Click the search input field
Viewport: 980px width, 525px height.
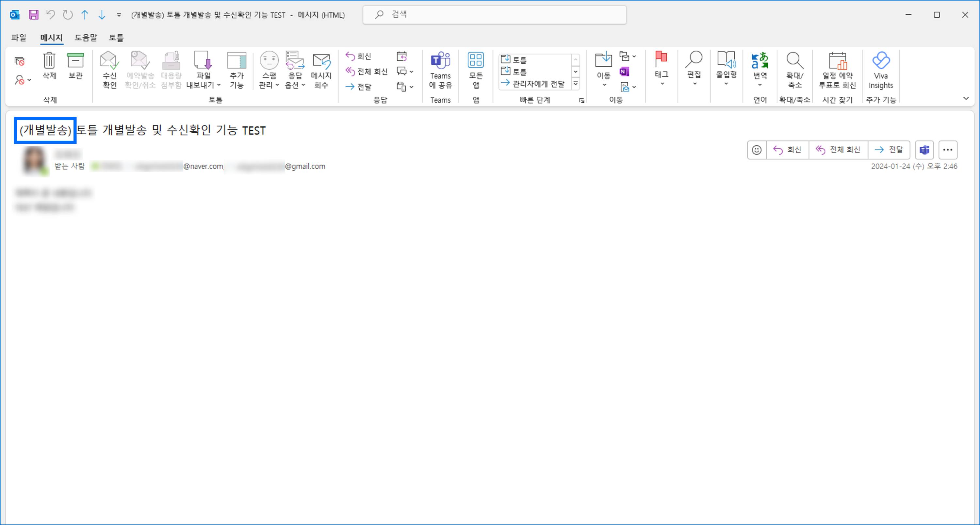pos(495,14)
